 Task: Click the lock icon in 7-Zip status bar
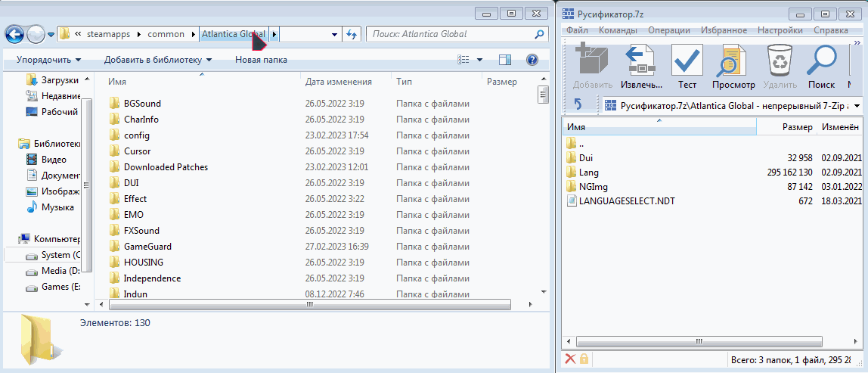coord(584,359)
